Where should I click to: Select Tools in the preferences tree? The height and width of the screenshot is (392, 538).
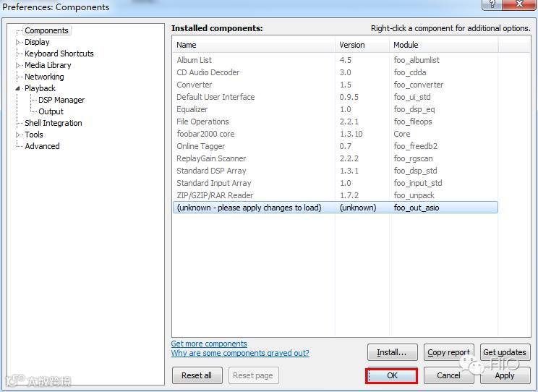(x=33, y=135)
